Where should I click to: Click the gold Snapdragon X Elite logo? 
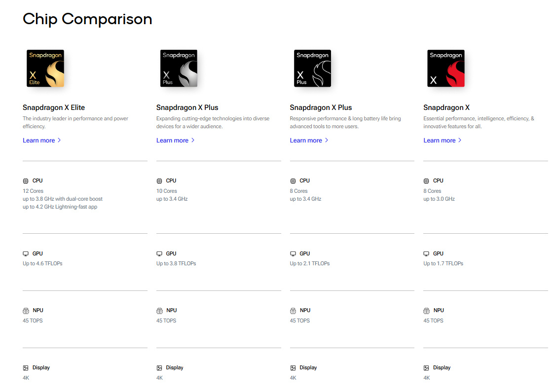click(45, 69)
